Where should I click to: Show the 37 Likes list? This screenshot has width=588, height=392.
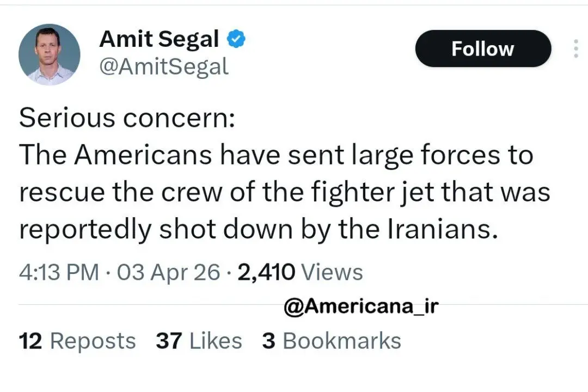point(199,341)
